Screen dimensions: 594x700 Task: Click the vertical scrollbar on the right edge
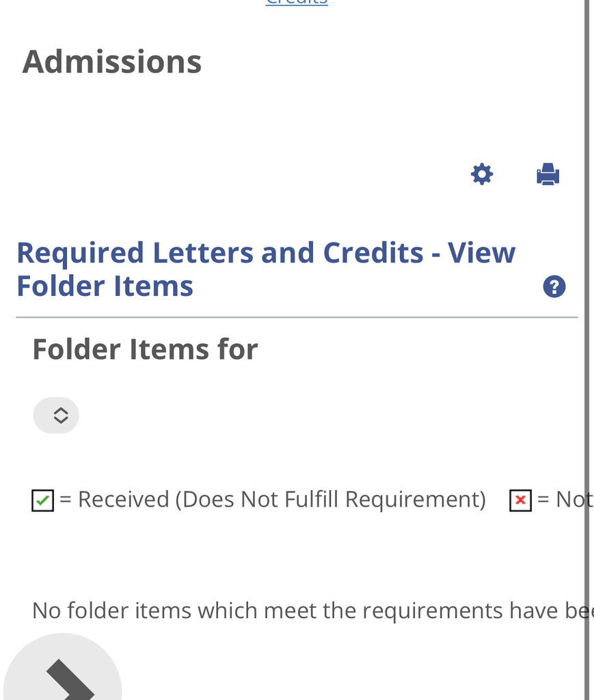tap(586, 342)
